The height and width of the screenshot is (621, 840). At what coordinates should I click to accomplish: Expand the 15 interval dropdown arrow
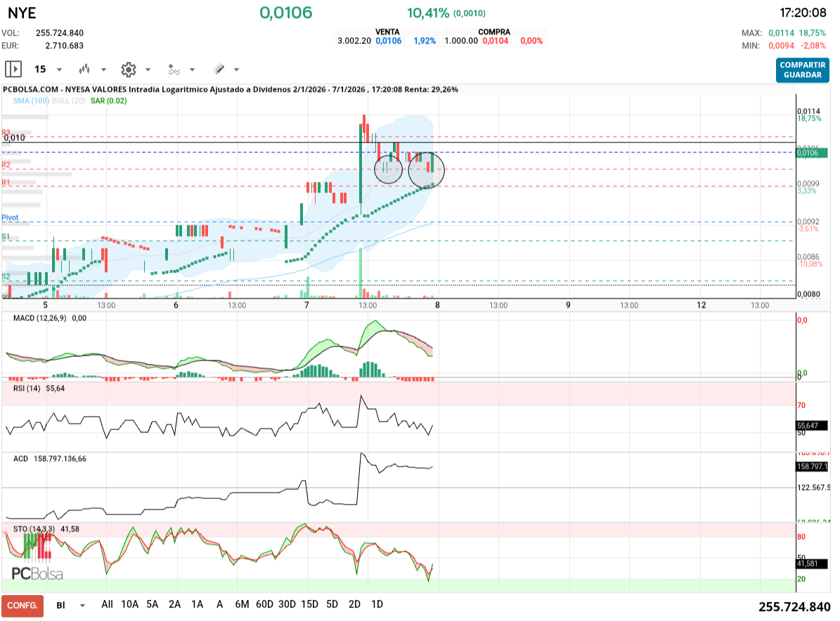[x=59, y=70]
